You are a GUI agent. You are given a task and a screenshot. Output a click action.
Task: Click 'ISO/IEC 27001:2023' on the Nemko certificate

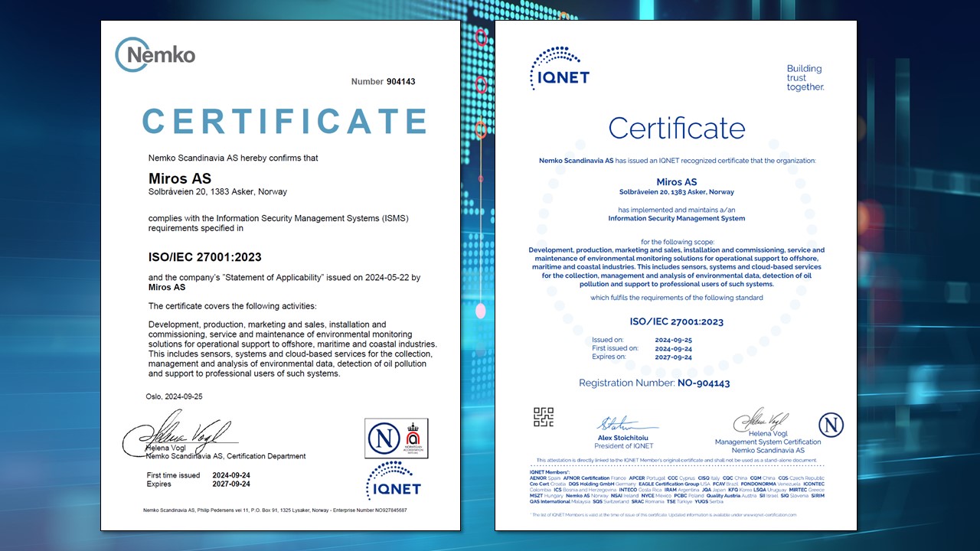click(x=204, y=257)
